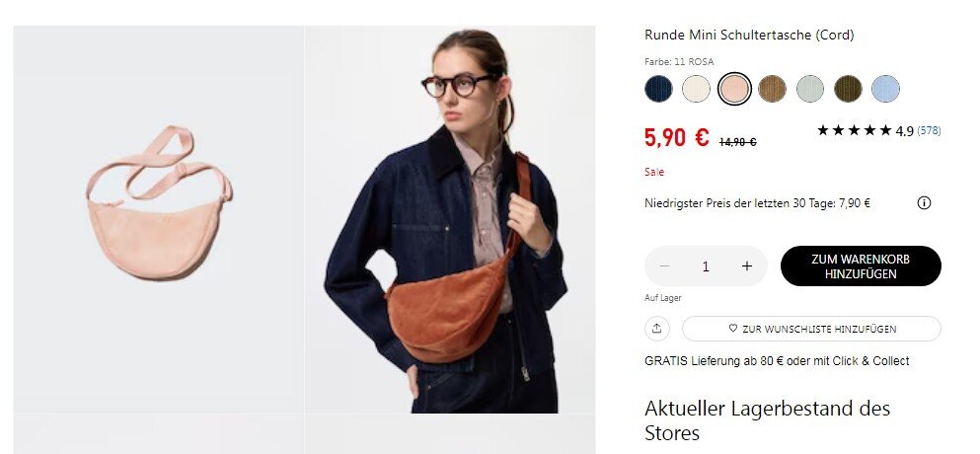Image resolution: width=980 pixels, height=454 pixels.
Task: Pick the light grey color swatch
Action: 810,89
